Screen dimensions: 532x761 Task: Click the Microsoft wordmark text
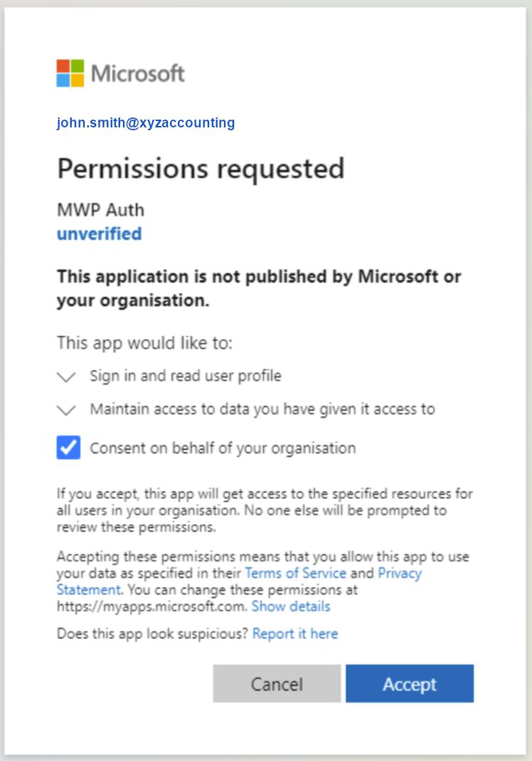pyautogui.click(x=138, y=74)
